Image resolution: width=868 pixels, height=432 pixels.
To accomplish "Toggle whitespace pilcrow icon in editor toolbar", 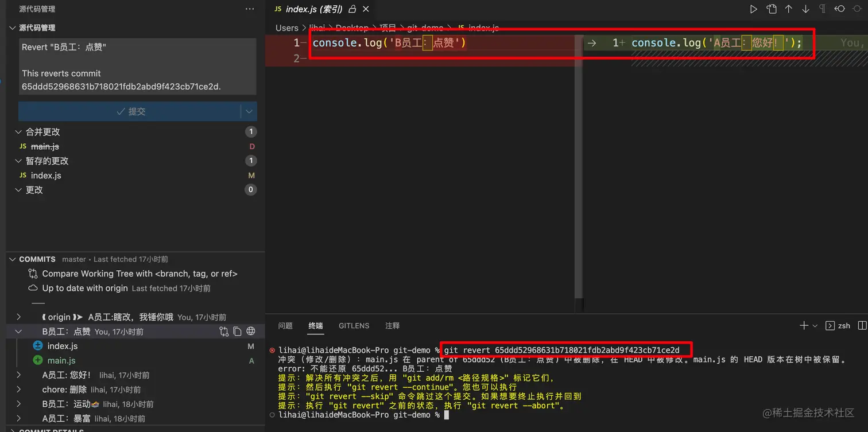I will click(822, 9).
